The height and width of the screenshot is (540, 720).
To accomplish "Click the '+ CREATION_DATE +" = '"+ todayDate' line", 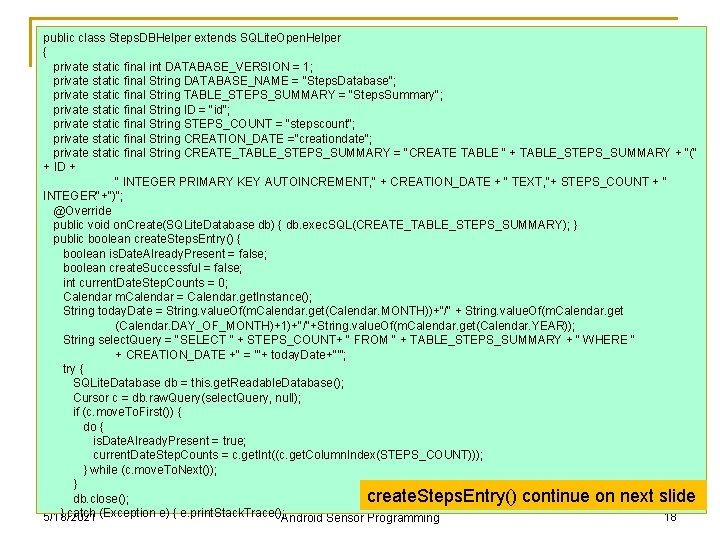I will click(x=231, y=355).
